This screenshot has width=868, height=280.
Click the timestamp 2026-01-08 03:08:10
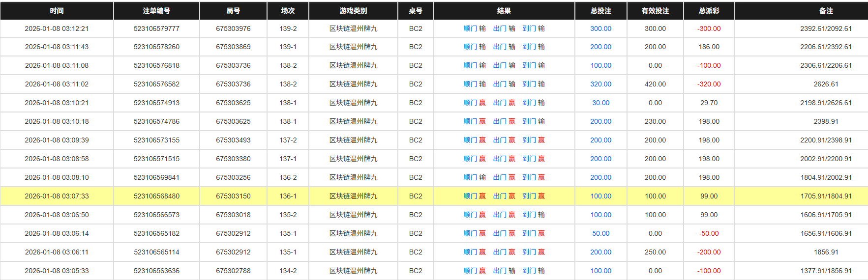click(57, 178)
